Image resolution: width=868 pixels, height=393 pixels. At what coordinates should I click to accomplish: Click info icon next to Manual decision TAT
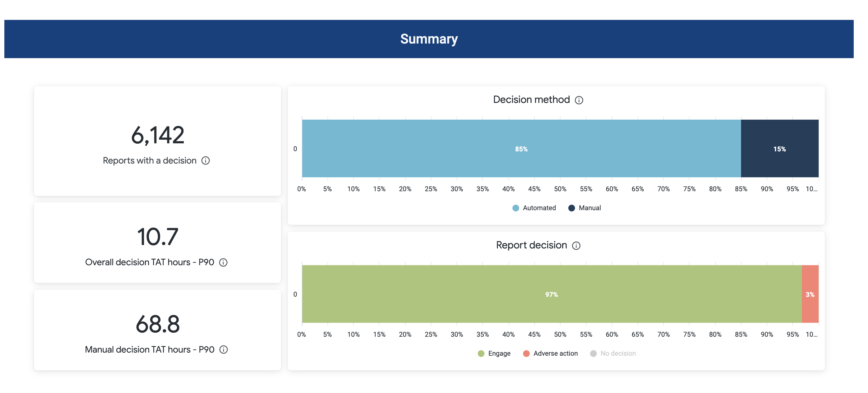224,350
